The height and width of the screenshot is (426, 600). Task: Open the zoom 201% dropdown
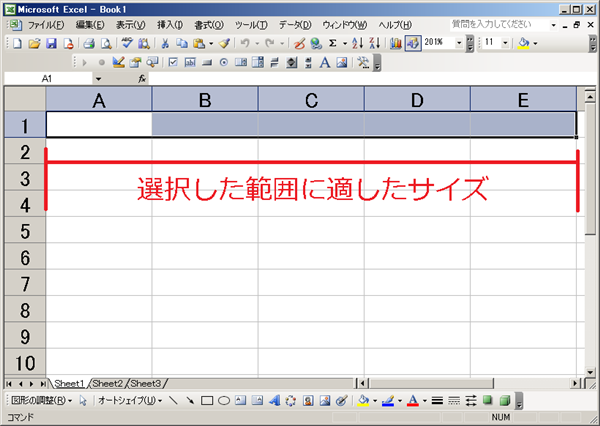[x=459, y=43]
